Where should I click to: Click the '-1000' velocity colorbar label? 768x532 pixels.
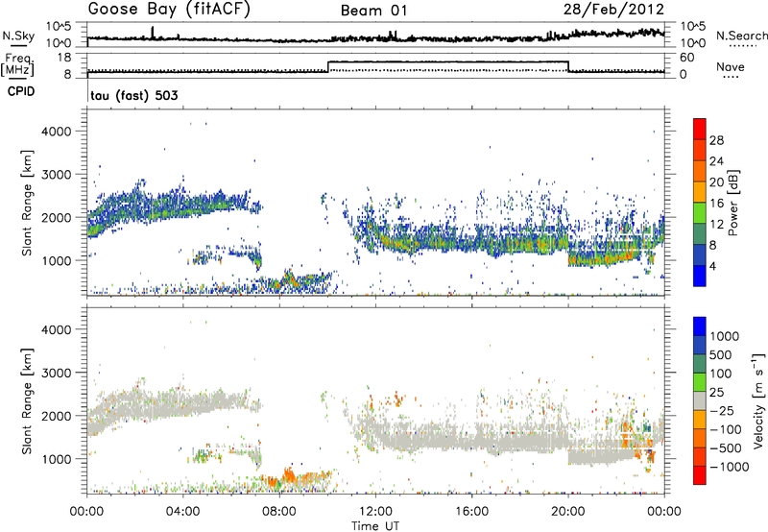[x=730, y=467]
